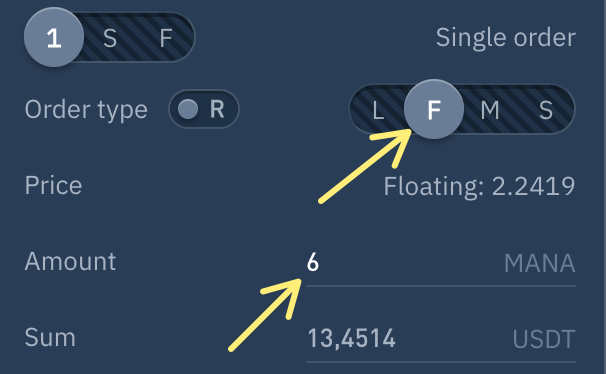
Task: Click the "Floating: 2.2419" price value
Action: tap(479, 186)
